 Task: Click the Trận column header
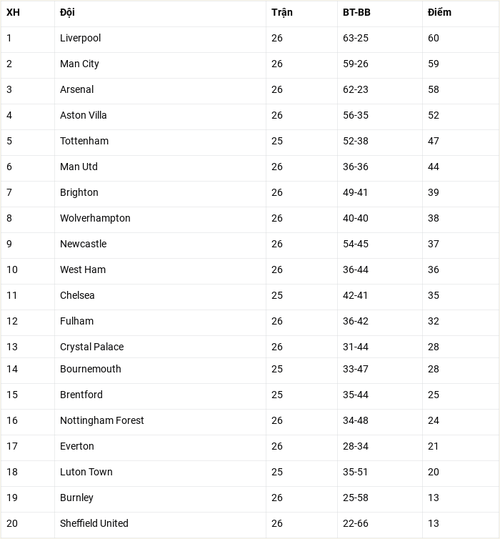tap(282, 13)
